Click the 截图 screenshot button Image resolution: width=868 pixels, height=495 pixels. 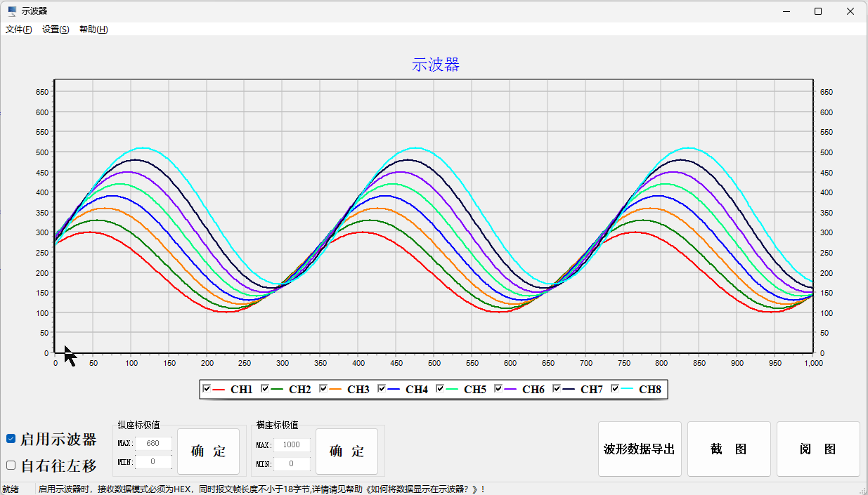tap(729, 449)
